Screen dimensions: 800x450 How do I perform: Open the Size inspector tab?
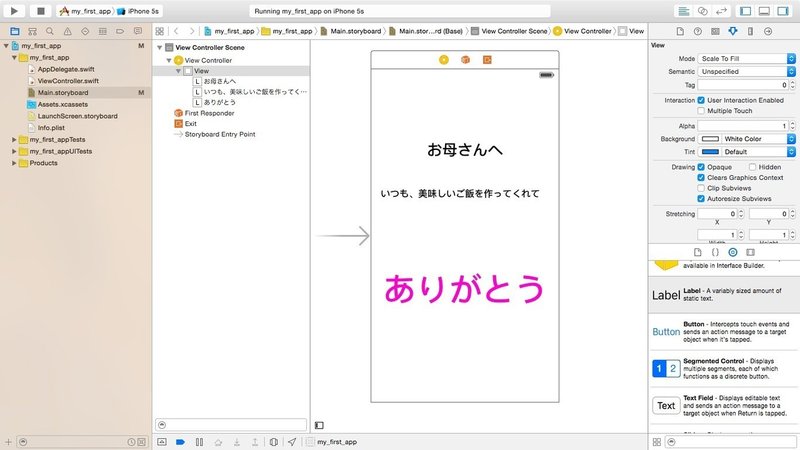[750, 31]
